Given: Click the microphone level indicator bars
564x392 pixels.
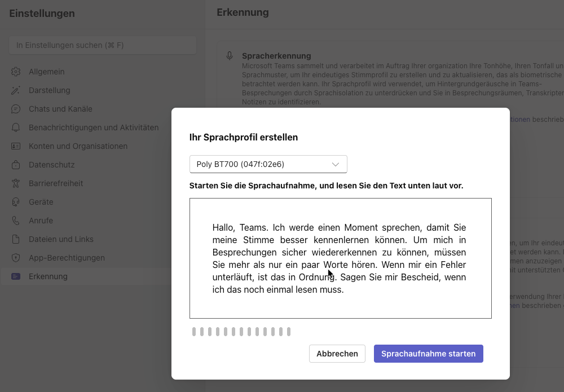Looking at the screenshot, I should point(241,332).
